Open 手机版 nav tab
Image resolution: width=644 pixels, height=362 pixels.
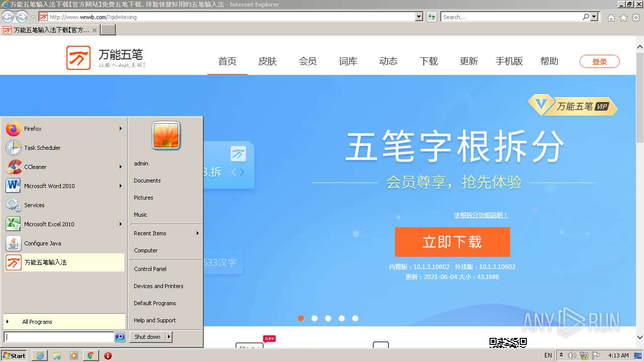click(509, 61)
